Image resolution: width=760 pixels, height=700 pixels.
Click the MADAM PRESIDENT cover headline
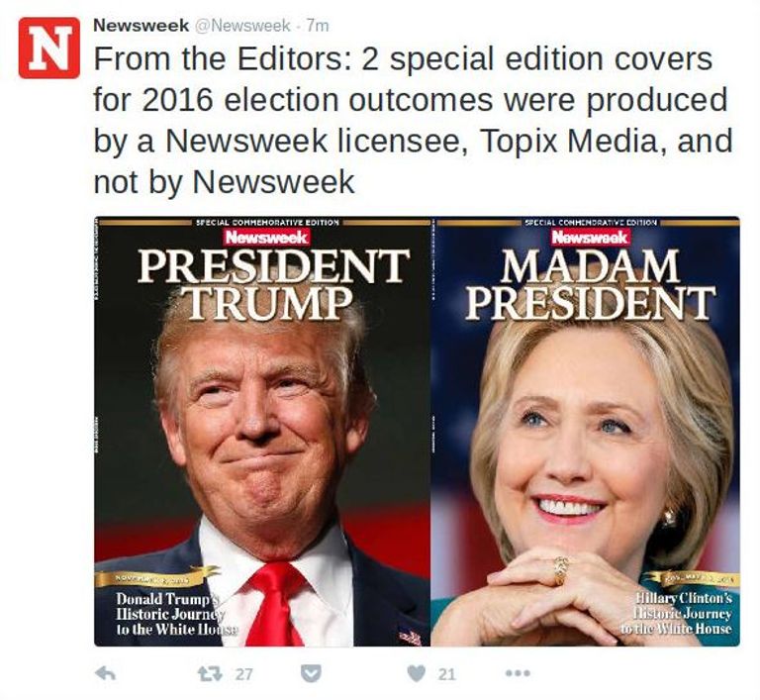tap(591, 283)
